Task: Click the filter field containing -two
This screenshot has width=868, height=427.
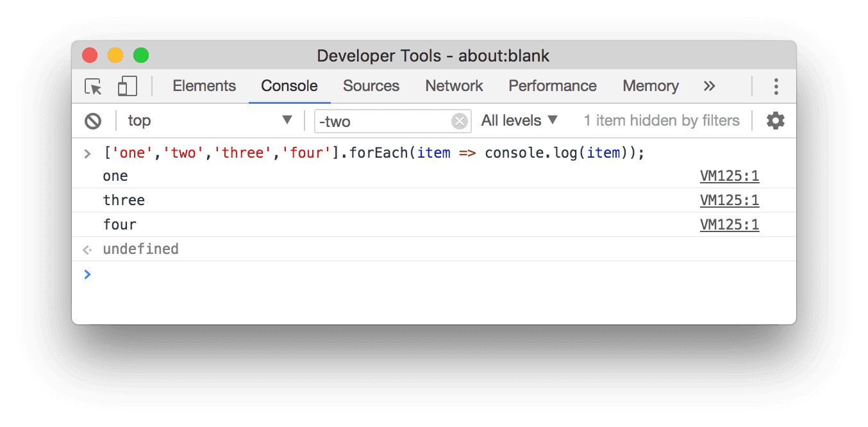Action: (383, 121)
